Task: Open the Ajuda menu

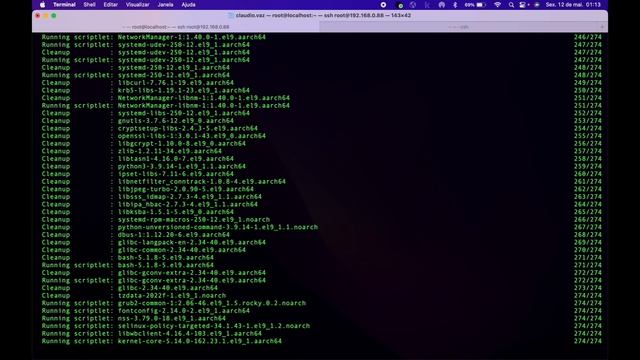Action: click(188, 5)
